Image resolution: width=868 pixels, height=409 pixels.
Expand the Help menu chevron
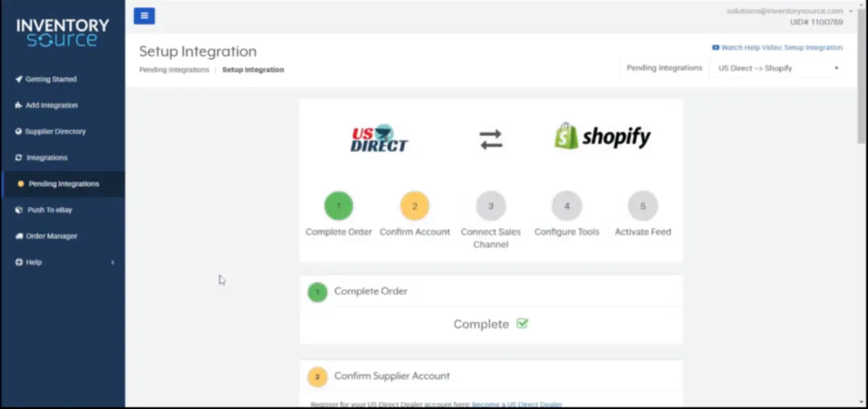click(113, 262)
